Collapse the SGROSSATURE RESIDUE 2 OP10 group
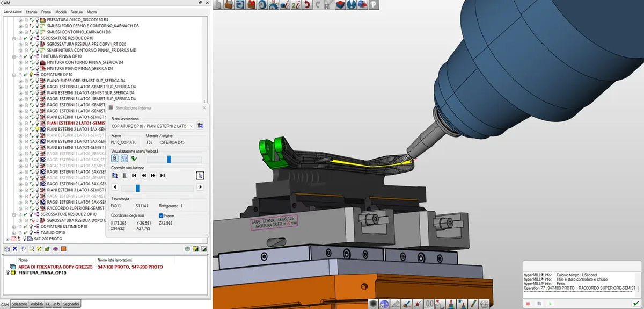 pyautogui.click(x=14, y=214)
